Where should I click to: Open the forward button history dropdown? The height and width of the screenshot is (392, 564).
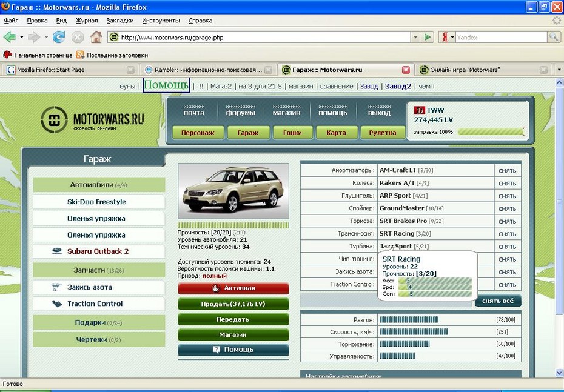click(46, 37)
